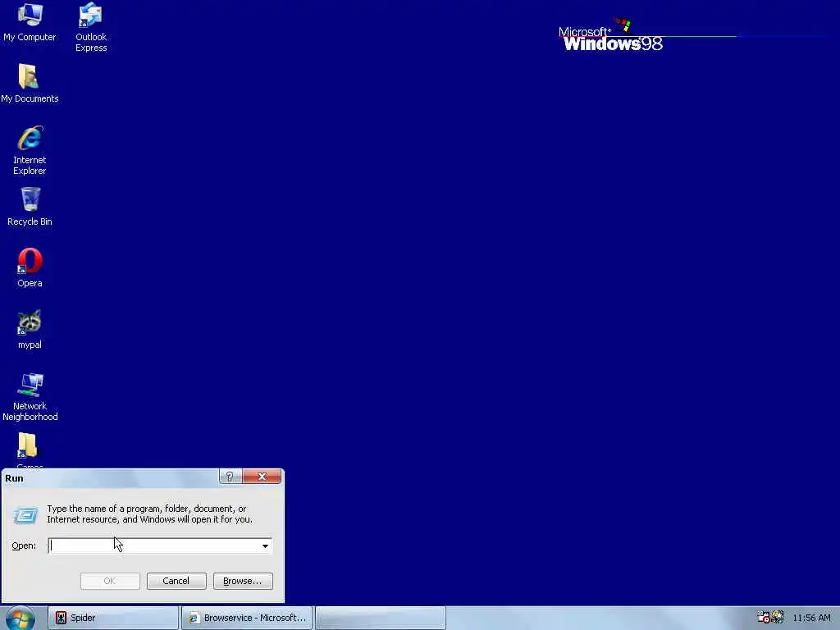
Task: Click the Run title bar text
Action: [15, 478]
